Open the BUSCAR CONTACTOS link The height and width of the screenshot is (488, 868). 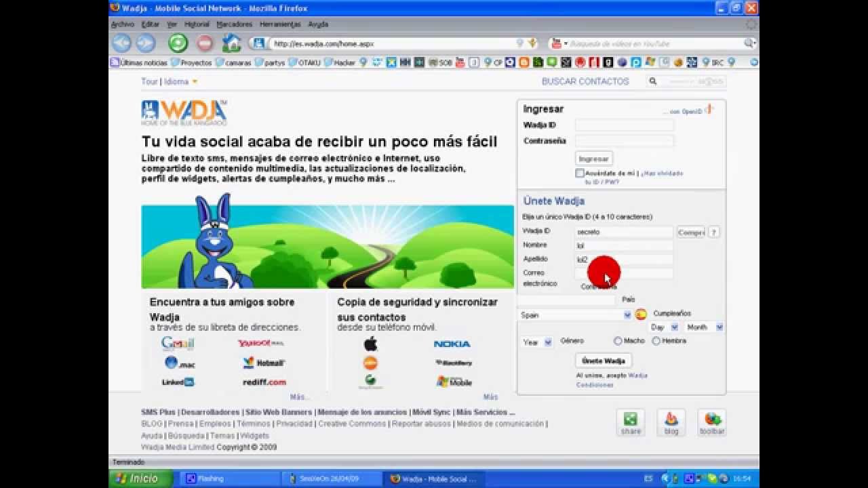pyautogui.click(x=585, y=81)
